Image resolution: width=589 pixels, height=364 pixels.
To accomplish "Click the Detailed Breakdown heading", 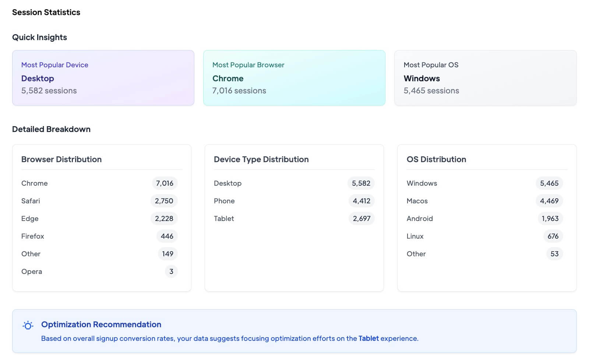I will 51,129.
